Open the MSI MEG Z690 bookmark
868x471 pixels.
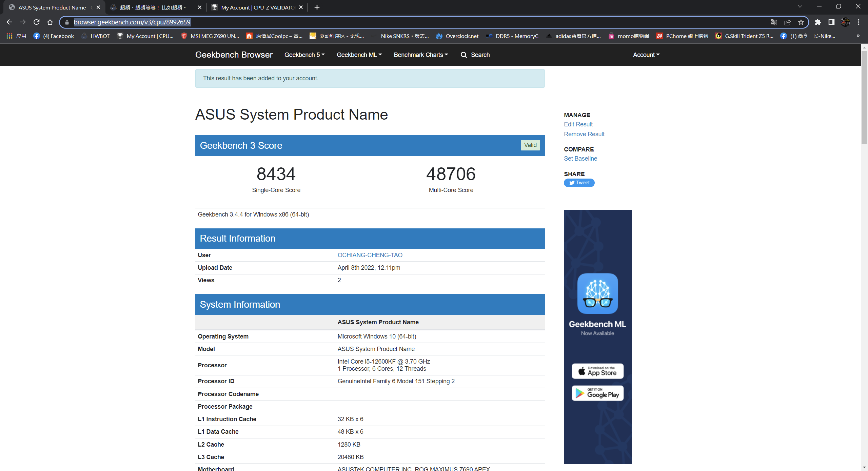point(210,36)
